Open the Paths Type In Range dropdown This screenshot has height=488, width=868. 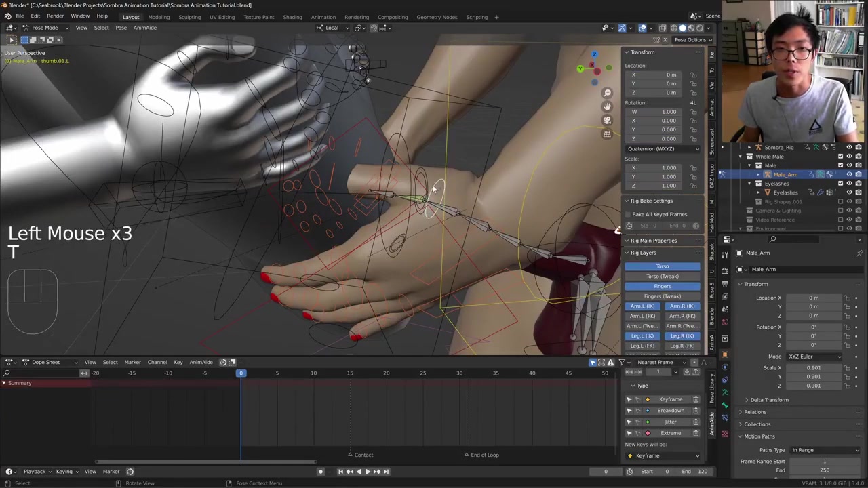pyautogui.click(x=825, y=450)
